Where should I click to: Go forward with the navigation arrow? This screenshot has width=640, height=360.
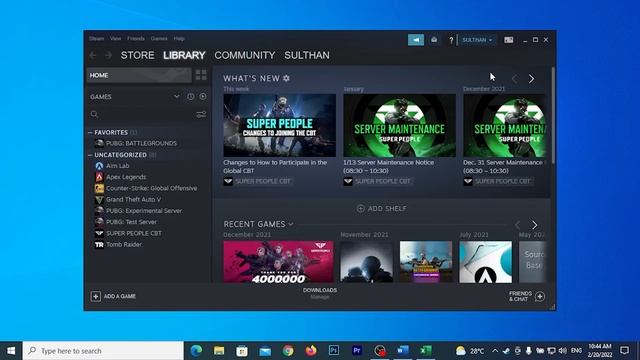(x=109, y=55)
